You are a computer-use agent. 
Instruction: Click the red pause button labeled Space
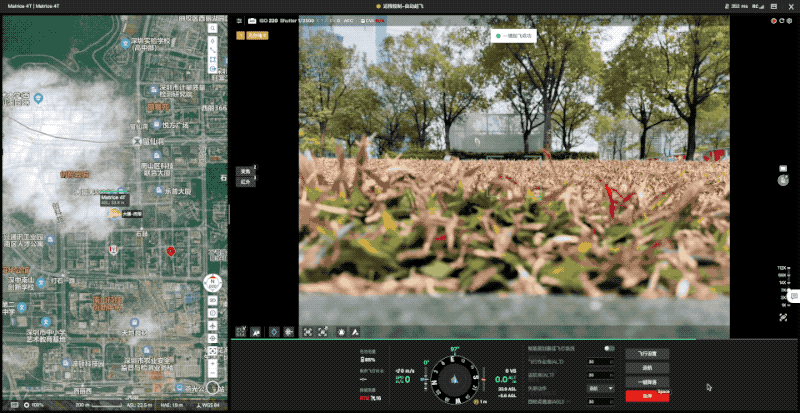647,396
